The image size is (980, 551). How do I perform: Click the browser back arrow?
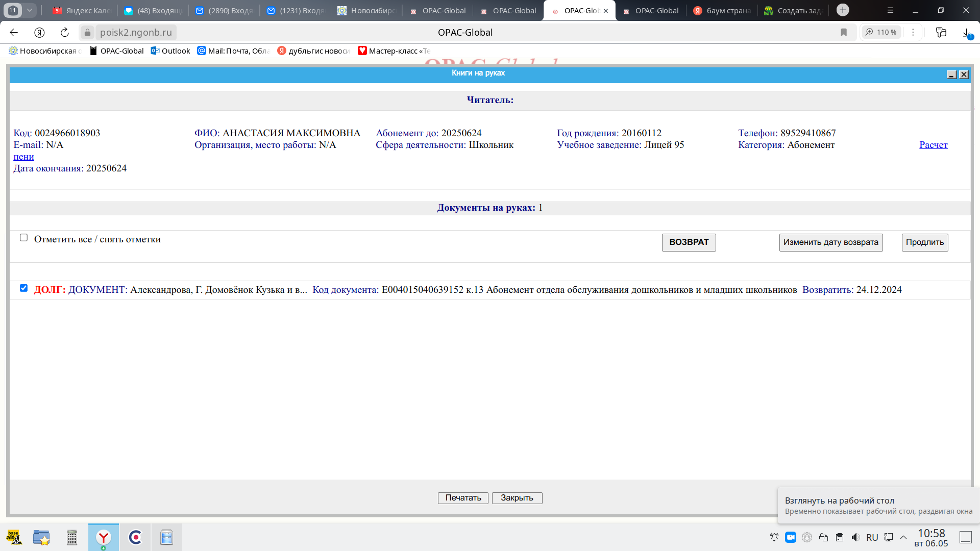tap(14, 32)
